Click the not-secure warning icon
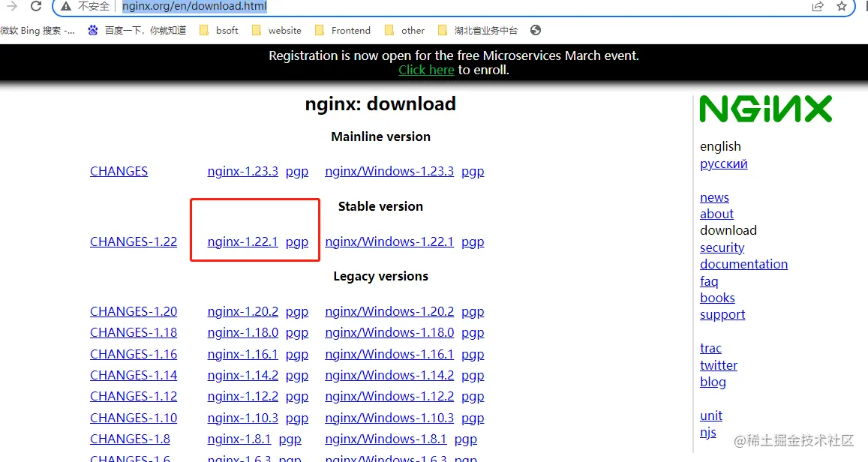The image size is (868, 462). [66, 6]
